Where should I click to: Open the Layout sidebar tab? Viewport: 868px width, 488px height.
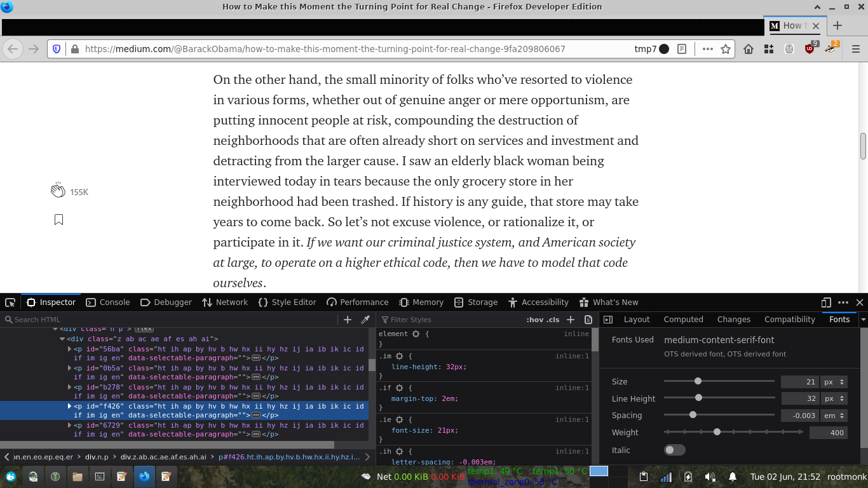[637, 320]
